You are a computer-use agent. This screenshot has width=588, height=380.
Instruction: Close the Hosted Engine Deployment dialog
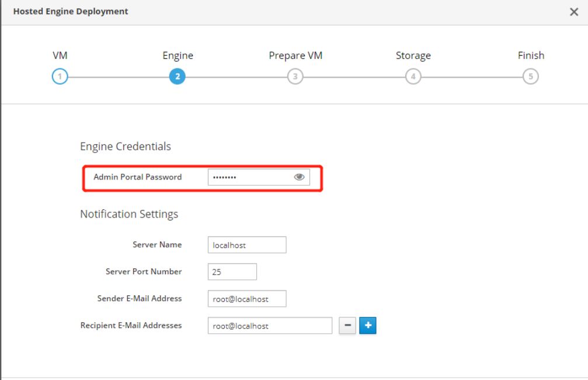573,12
